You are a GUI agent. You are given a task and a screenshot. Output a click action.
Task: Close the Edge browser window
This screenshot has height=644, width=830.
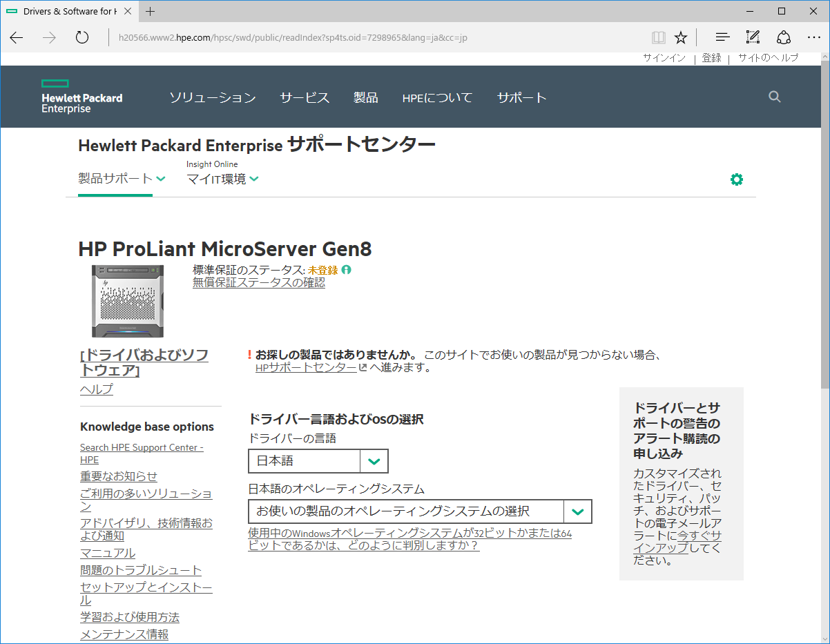click(x=813, y=11)
